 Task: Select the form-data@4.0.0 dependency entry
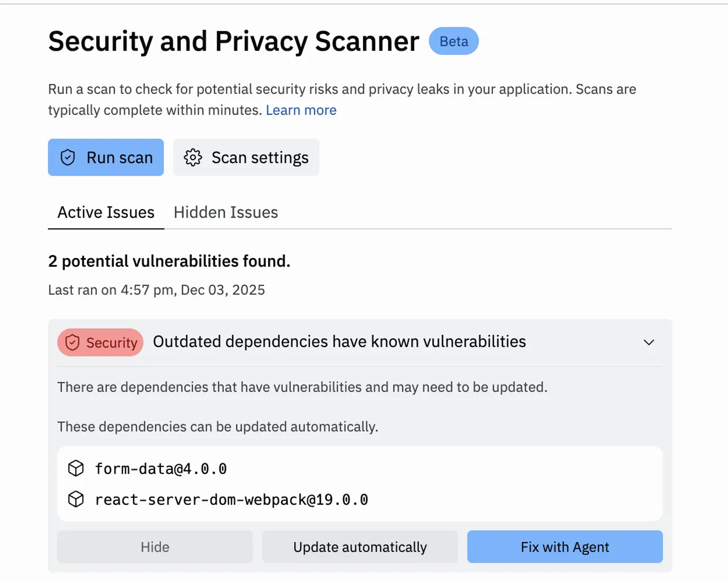161,469
